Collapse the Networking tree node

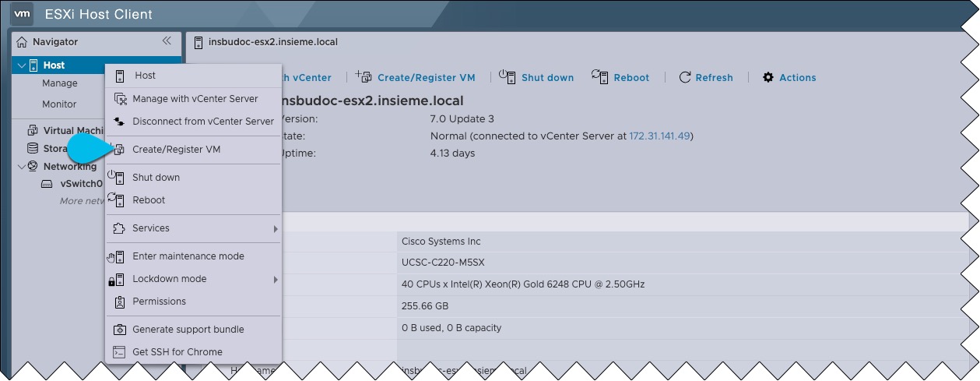click(21, 166)
